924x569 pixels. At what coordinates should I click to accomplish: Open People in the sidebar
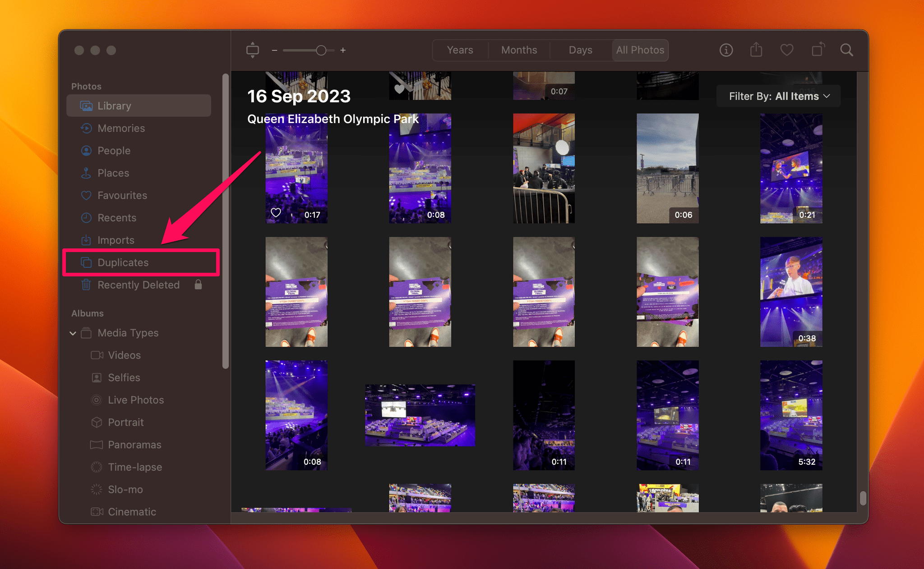139,151
